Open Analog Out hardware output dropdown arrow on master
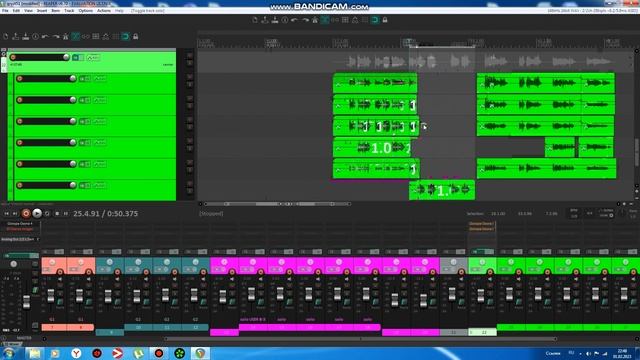 [x=38, y=239]
